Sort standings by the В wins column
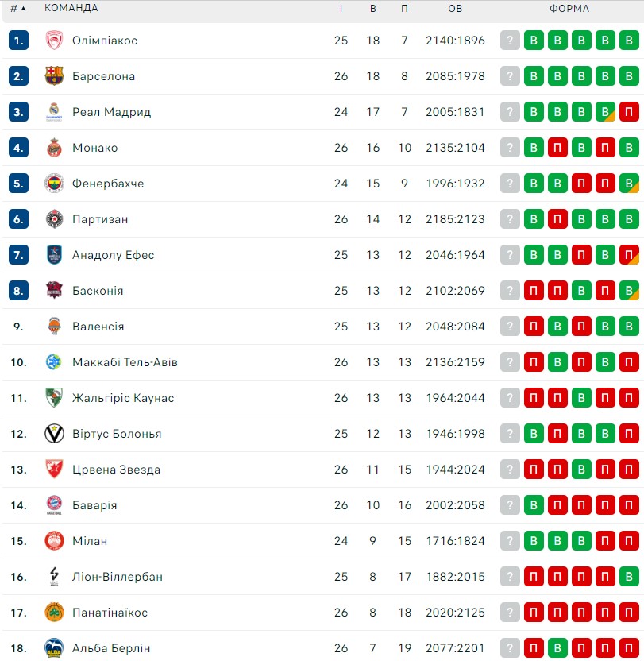 pyautogui.click(x=373, y=8)
